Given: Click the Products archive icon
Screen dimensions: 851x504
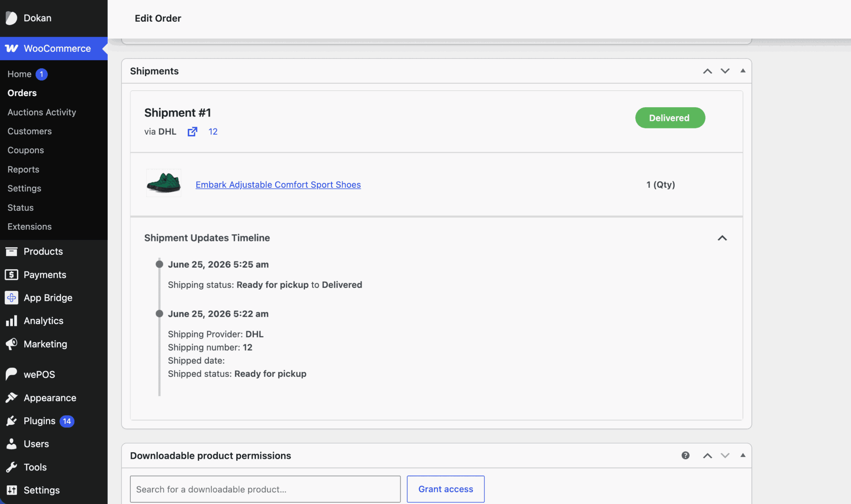Looking at the screenshot, I should coord(12,252).
